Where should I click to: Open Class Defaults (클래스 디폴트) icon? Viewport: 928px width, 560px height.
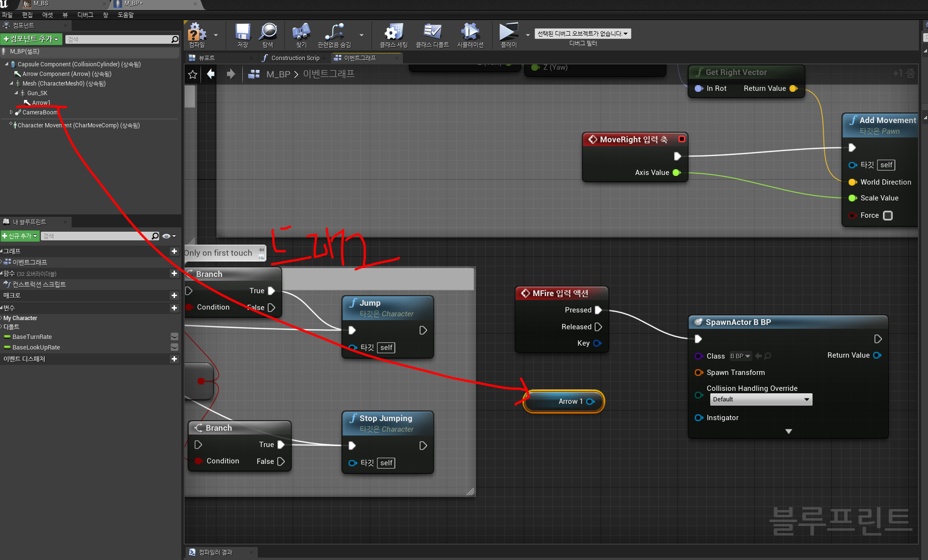[x=432, y=35]
